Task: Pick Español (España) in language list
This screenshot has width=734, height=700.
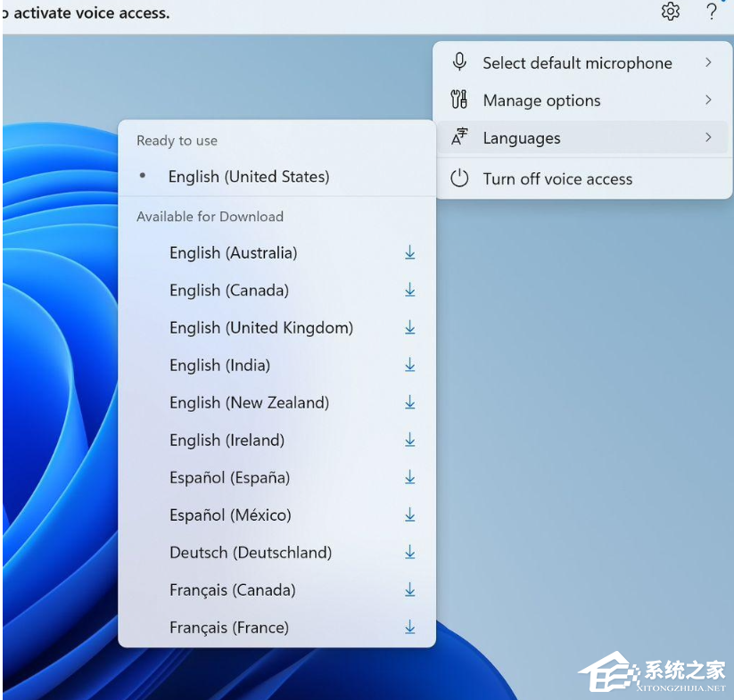Action: (229, 477)
